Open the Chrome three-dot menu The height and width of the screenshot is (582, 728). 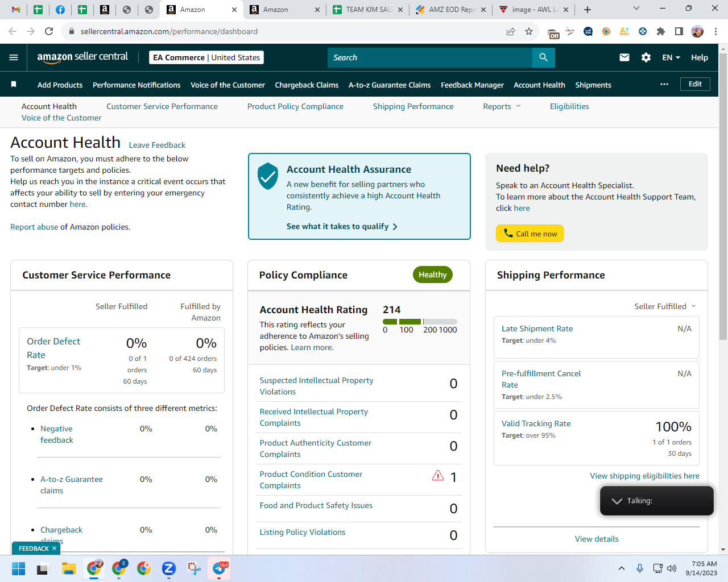[716, 31]
